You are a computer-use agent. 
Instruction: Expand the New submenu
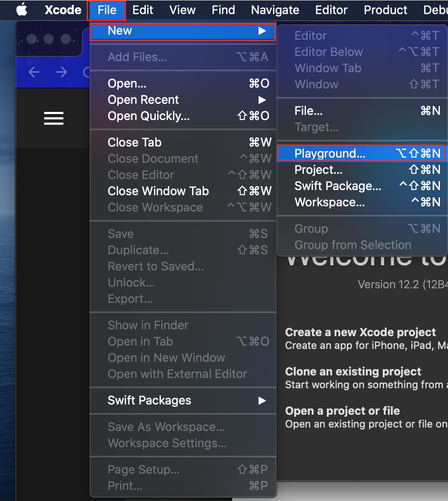183,31
